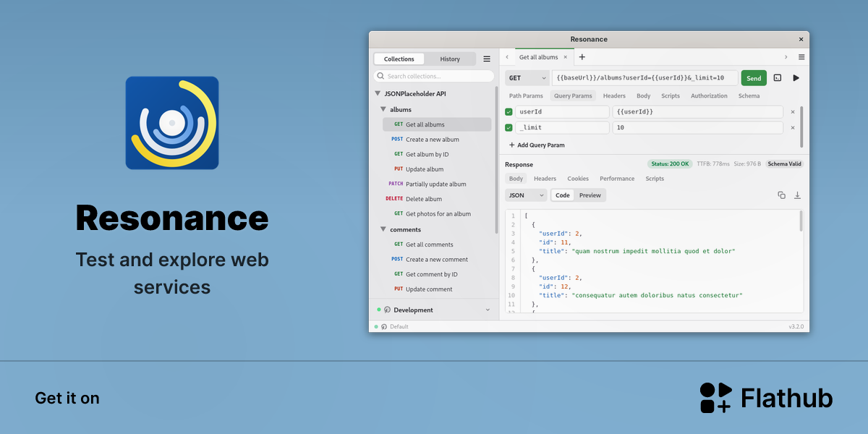This screenshot has width=868, height=434.
Task: Download the response body
Action: (797, 195)
